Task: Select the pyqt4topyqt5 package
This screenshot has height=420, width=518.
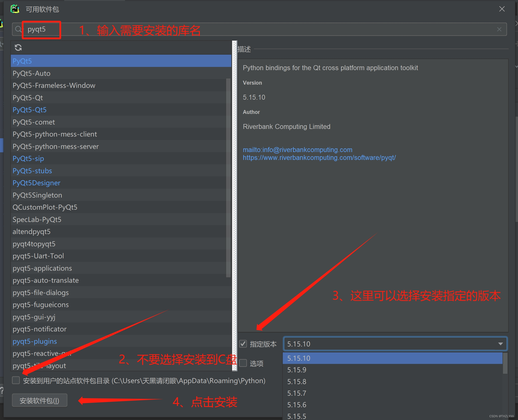Action: 119,244
